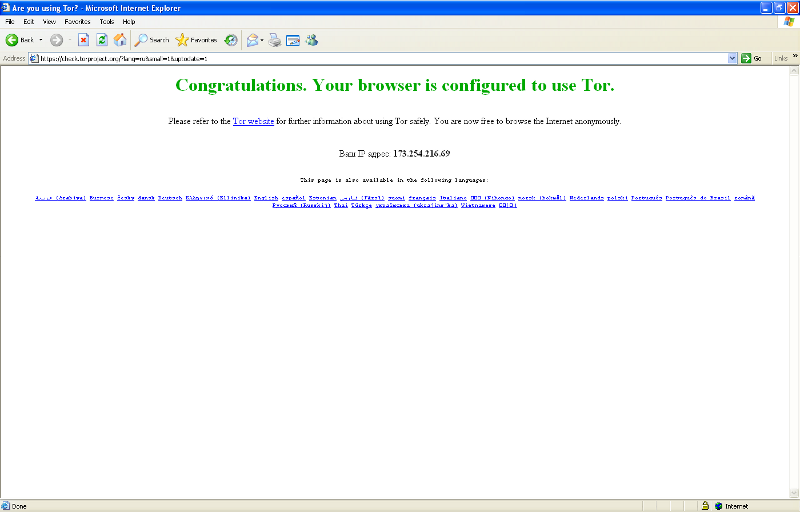This screenshot has height=512, width=800.
Task: Expand the address bar dropdown list
Action: click(x=733, y=58)
